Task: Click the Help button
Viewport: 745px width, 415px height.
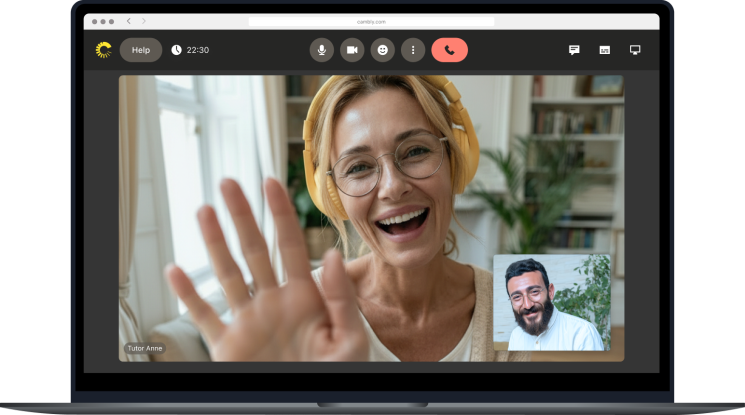Action: point(141,50)
